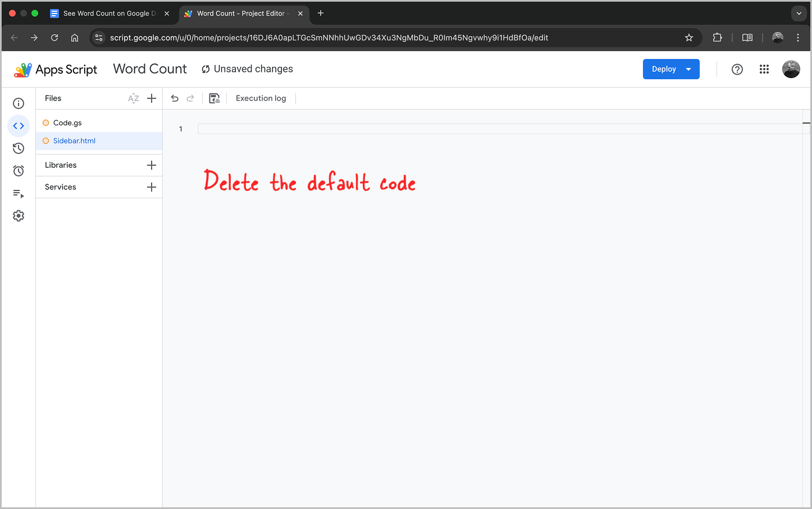This screenshot has height=509, width=812.
Task: Click the Deploy button
Action: (x=663, y=69)
